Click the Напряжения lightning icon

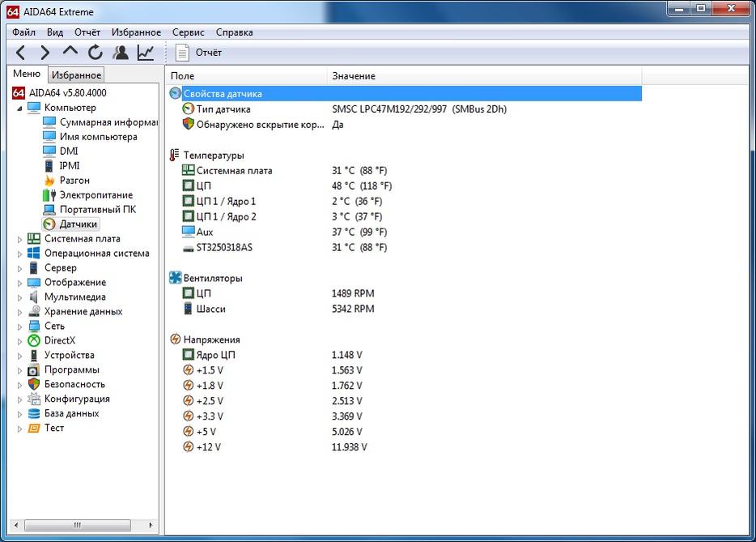pos(176,339)
